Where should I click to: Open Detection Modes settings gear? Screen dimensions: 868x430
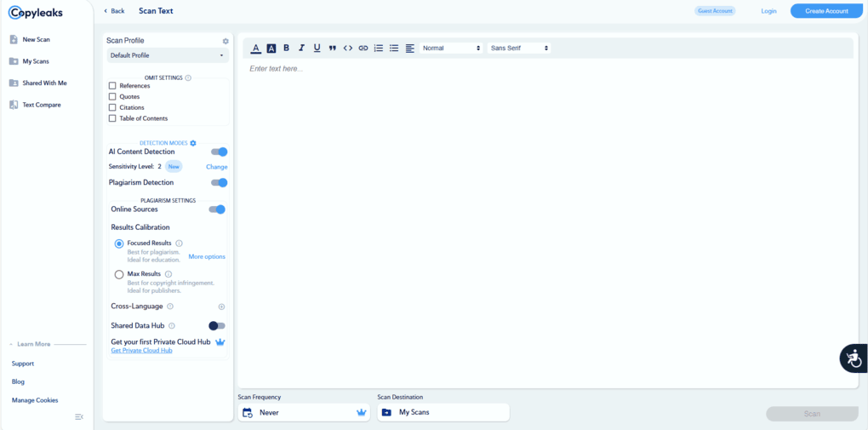193,143
